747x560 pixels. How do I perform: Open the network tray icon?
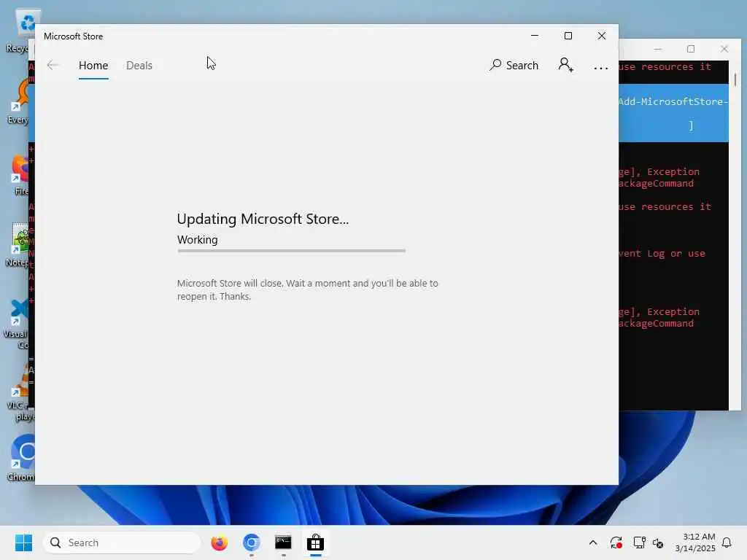[x=639, y=542]
